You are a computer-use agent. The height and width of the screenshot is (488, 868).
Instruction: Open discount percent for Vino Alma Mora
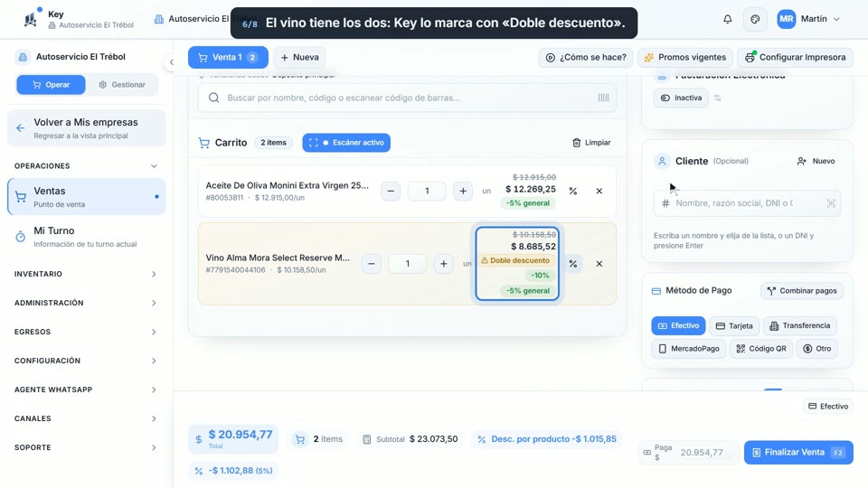point(573,264)
